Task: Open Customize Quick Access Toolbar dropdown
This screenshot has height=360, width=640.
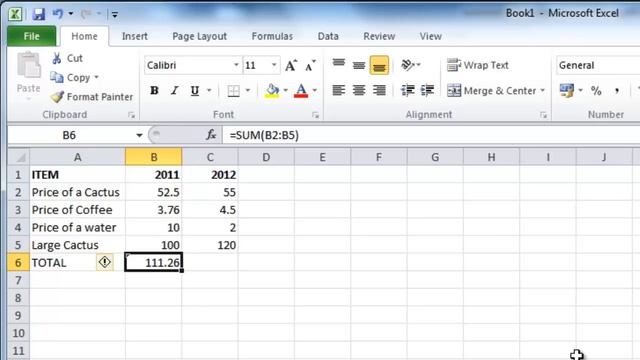Action: pyautogui.click(x=115, y=15)
